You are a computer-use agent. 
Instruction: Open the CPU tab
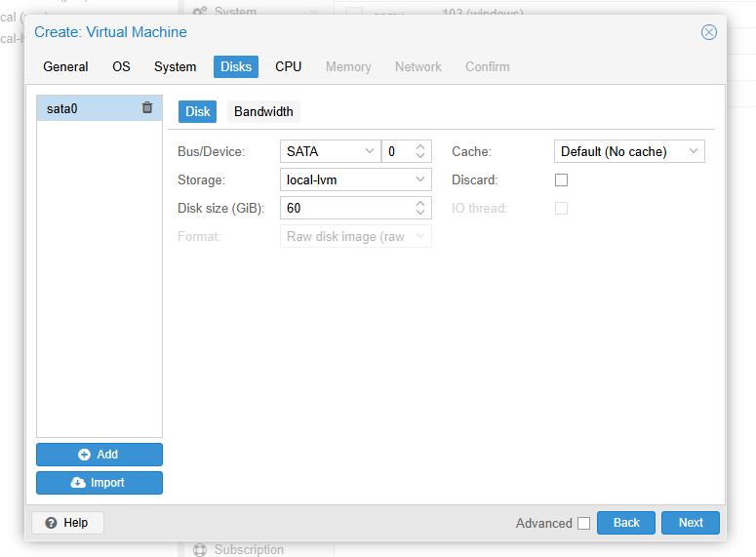[x=288, y=67]
